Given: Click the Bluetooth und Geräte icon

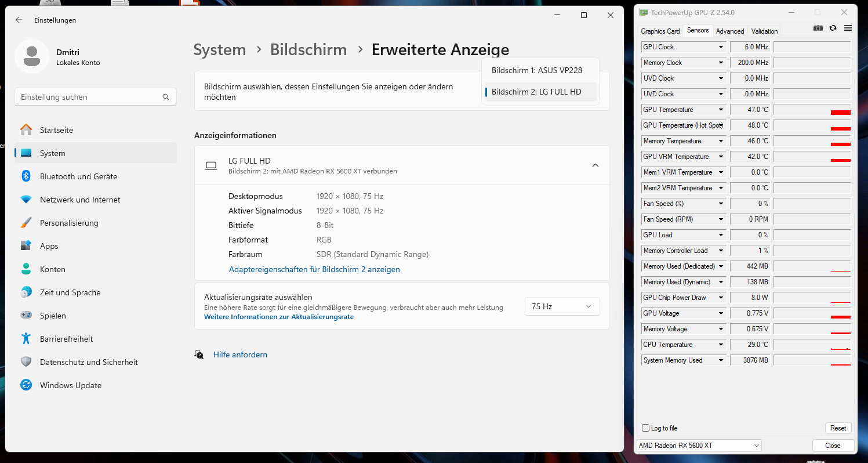Looking at the screenshot, I should [x=26, y=176].
